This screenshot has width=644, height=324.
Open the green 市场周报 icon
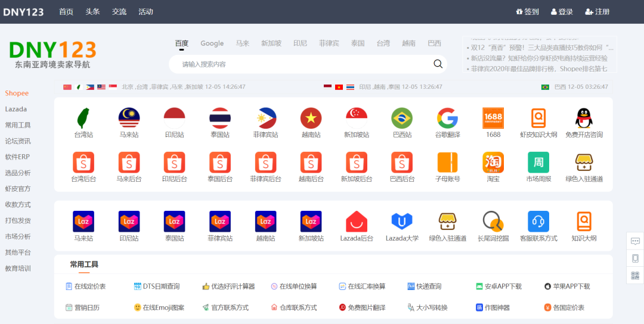coord(538,163)
